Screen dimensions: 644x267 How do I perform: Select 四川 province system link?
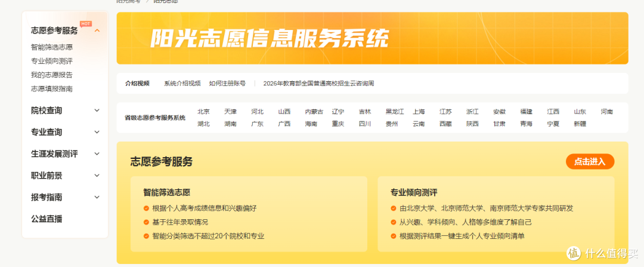[365, 124]
